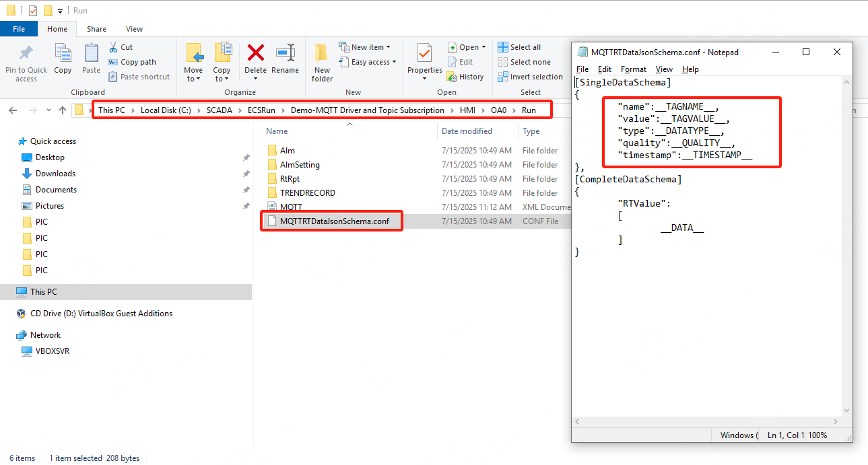Open Desktop in navigation pane
The height and width of the screenshot is (465, 868).
(x=50, y=157)
